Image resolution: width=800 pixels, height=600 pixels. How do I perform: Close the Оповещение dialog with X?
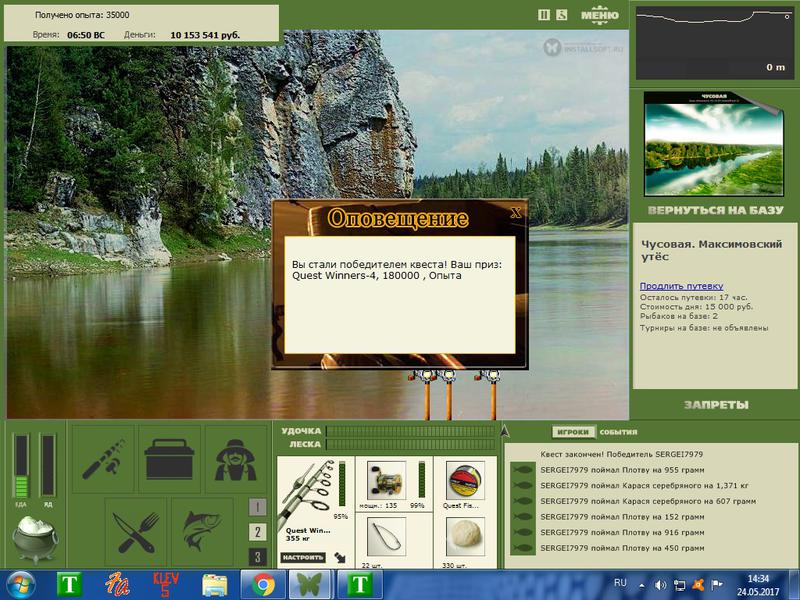[516, 212]
